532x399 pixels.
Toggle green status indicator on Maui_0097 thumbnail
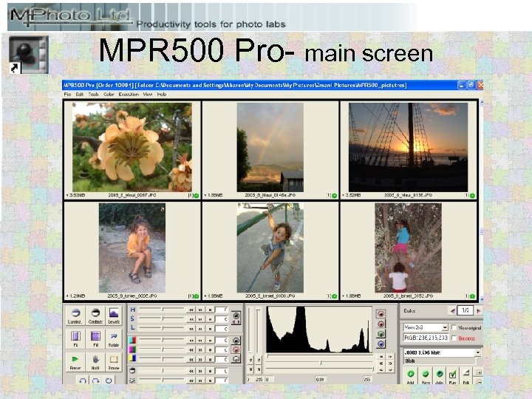pyautogui.click(x=197, y=196)
